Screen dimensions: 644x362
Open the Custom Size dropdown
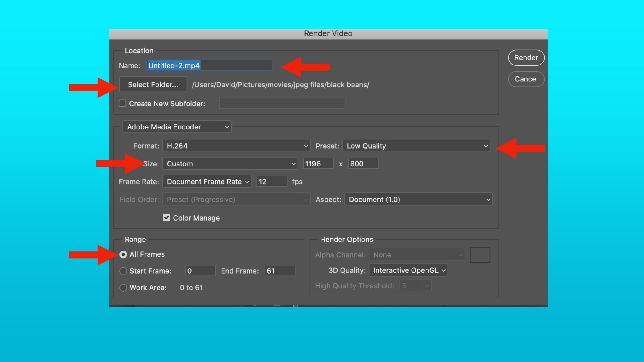coord(230,164)
